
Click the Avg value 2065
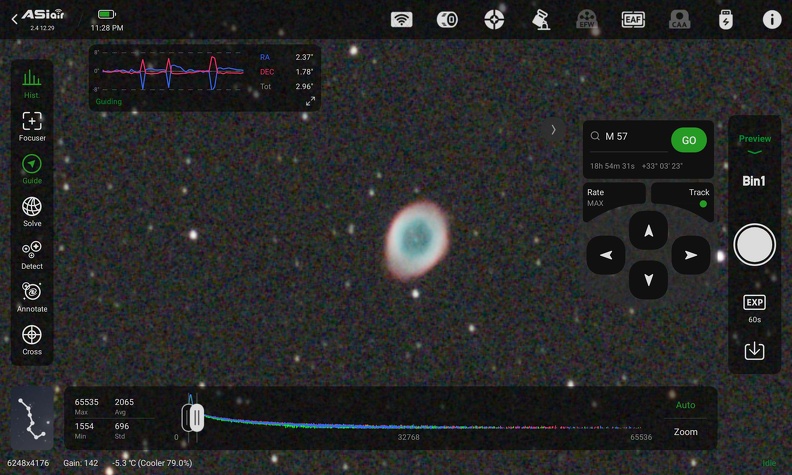click(x=124, y=402)
